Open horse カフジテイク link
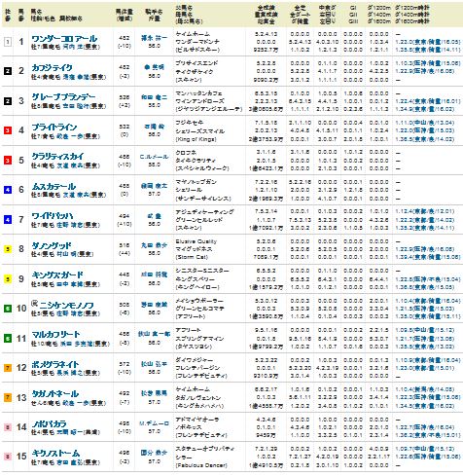Screen dimensions: 463x476 point(52,68)
